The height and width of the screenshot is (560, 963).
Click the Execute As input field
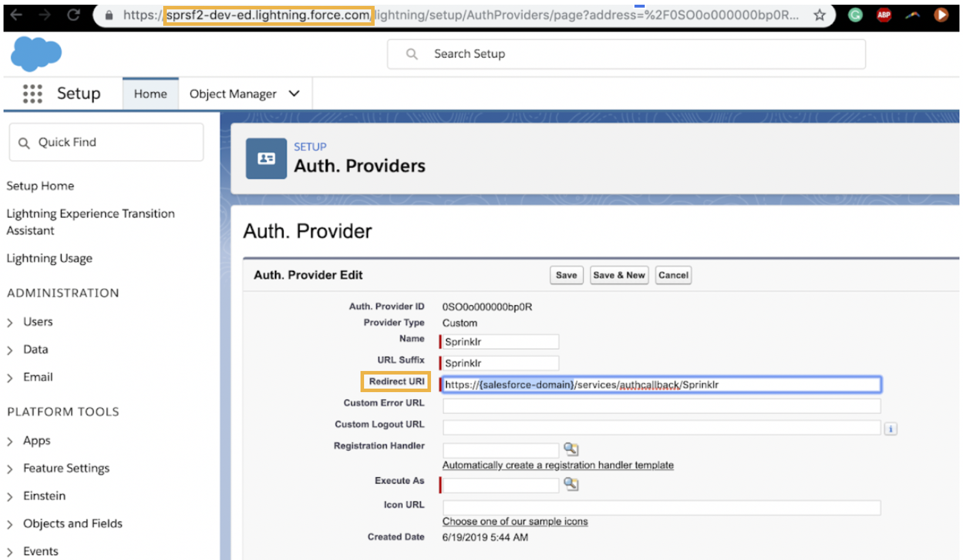[x=501, y=485]
